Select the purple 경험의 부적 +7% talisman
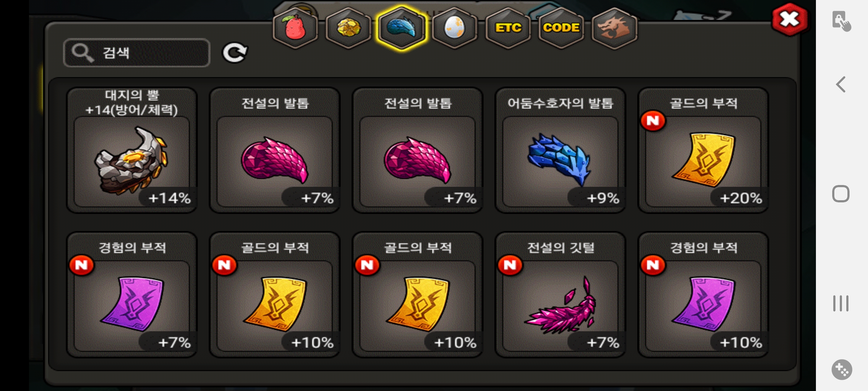Screen dimensions: 868x391 (x=132, y=295)
